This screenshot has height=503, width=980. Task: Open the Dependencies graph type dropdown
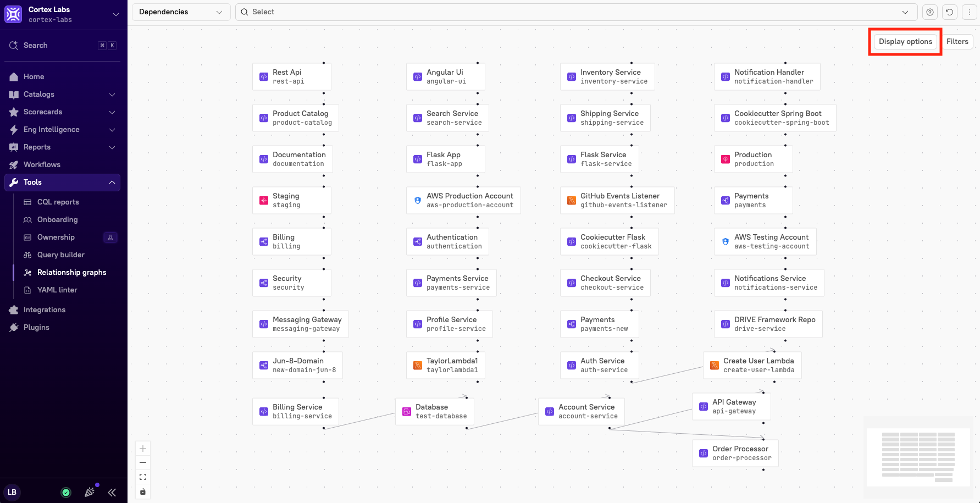pos(181,12)
